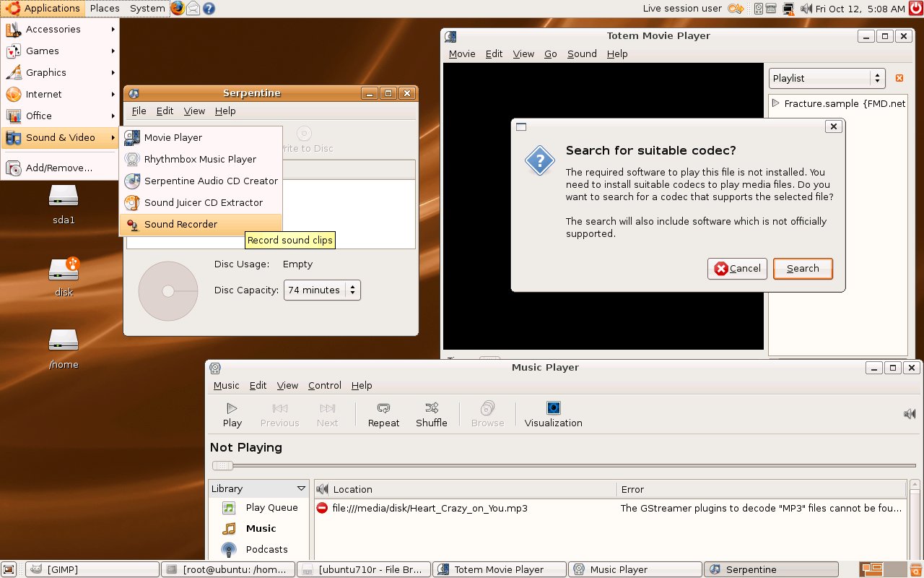Open the Evolution mail icon in top panel
This screenshot has height=578, width=924.
tap(193, 9)
